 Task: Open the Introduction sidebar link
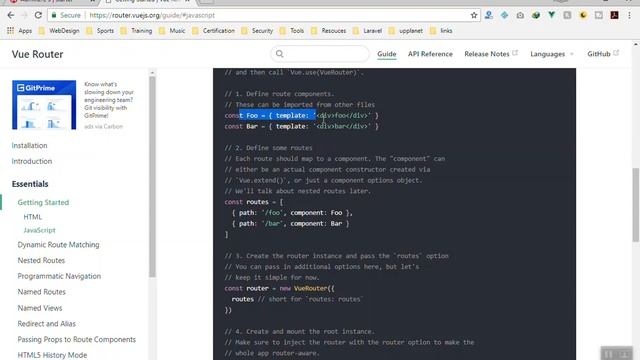click(32, 161)
